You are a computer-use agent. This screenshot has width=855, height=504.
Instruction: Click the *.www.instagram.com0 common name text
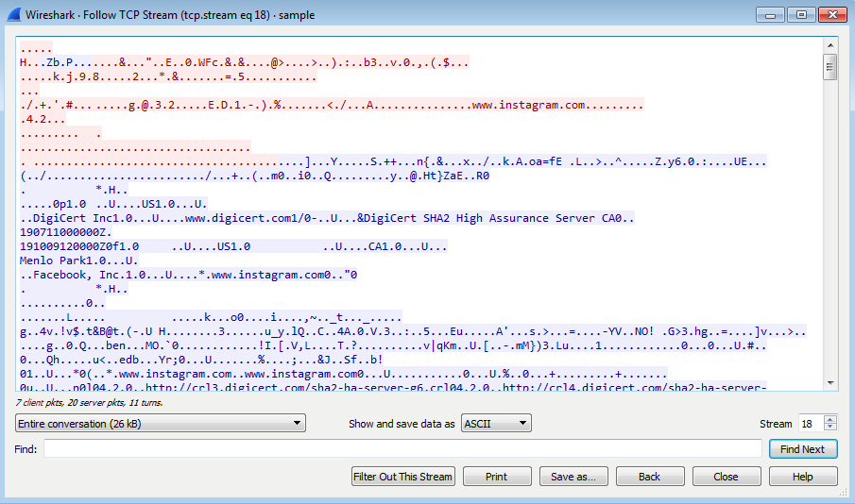click(x=264, y=275)
